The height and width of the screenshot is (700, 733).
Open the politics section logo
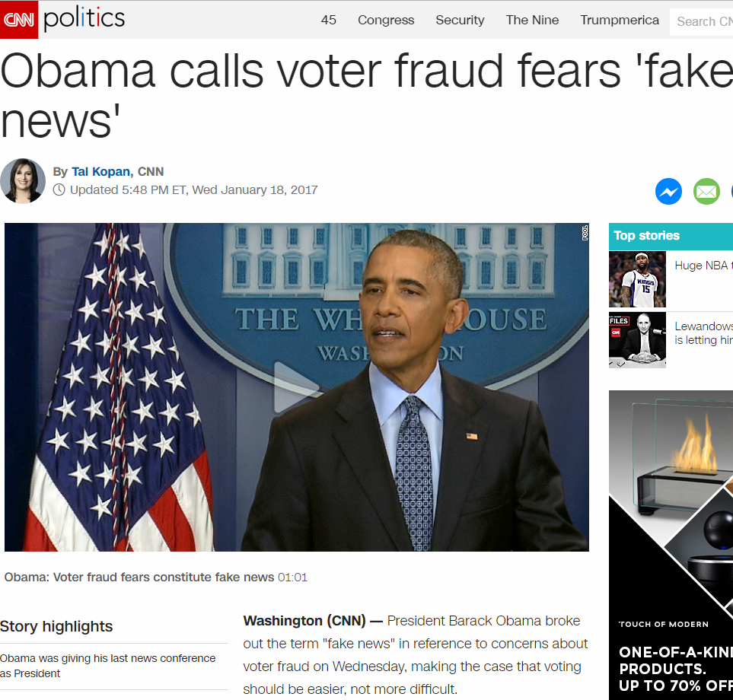84,19
